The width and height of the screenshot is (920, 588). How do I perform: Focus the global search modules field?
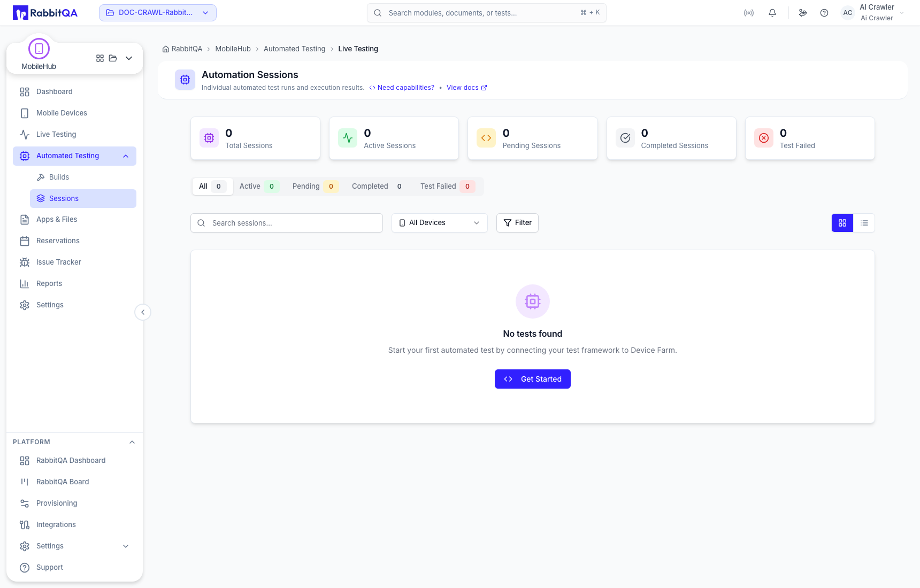pyautogui.click(x=487, y=13)
